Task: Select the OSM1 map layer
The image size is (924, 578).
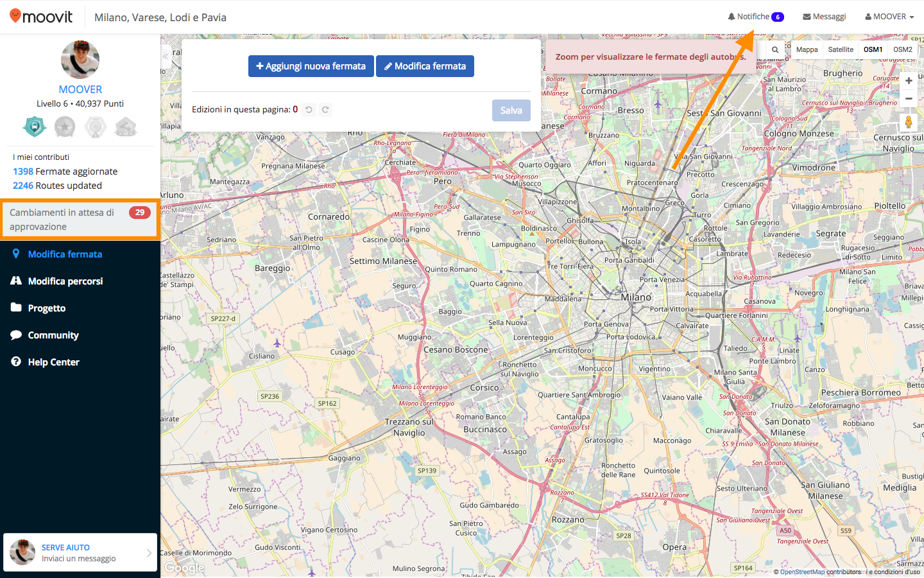Action: coord(873,49)
